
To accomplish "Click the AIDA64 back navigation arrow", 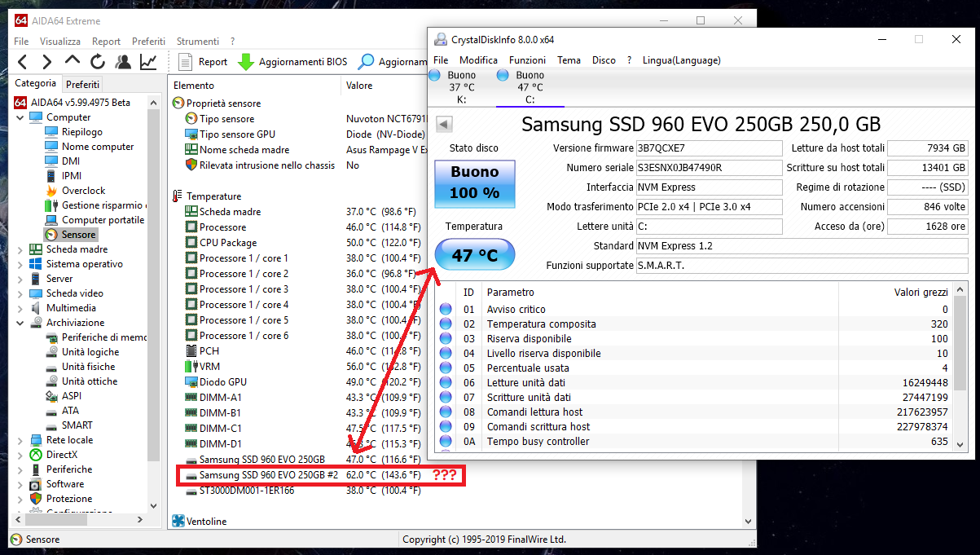I will point(23,61).
